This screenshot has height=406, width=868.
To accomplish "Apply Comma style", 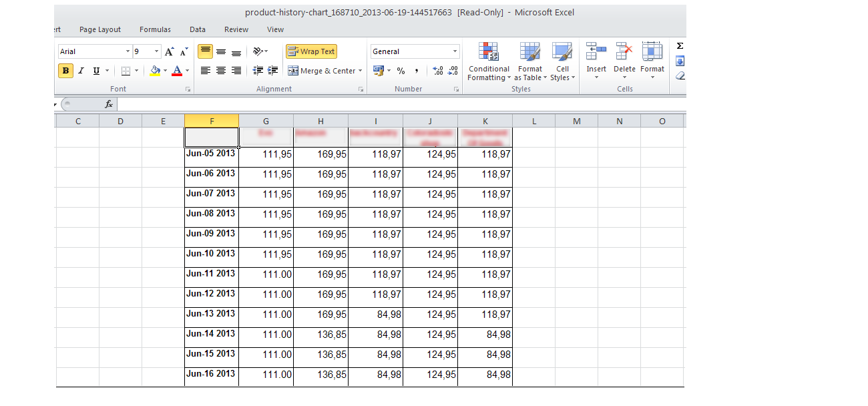I will pos(417,71).
